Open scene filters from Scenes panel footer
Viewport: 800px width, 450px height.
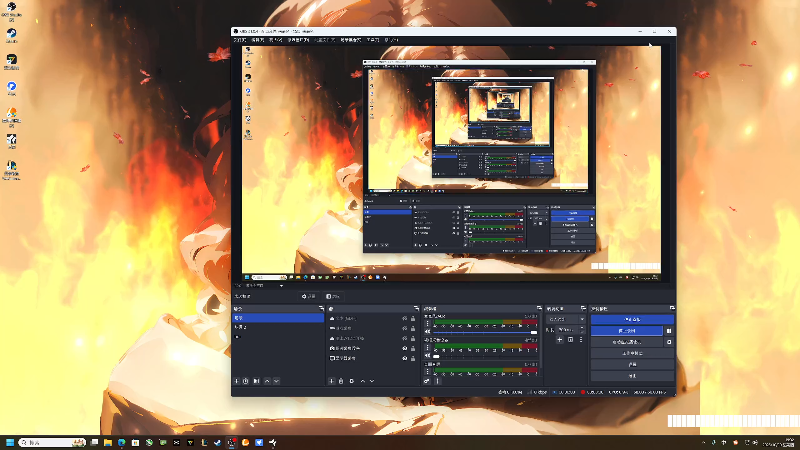pos(257,381)
